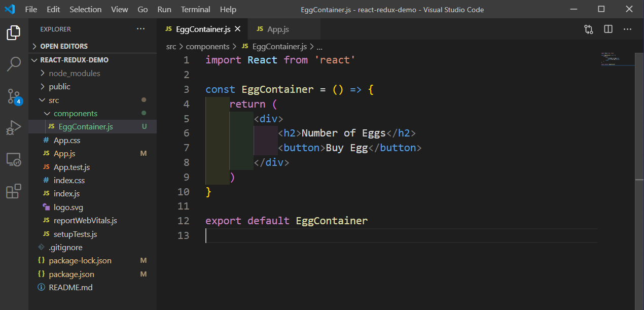
Task: Open the Run and Debug view
Action: coord(14,127)
